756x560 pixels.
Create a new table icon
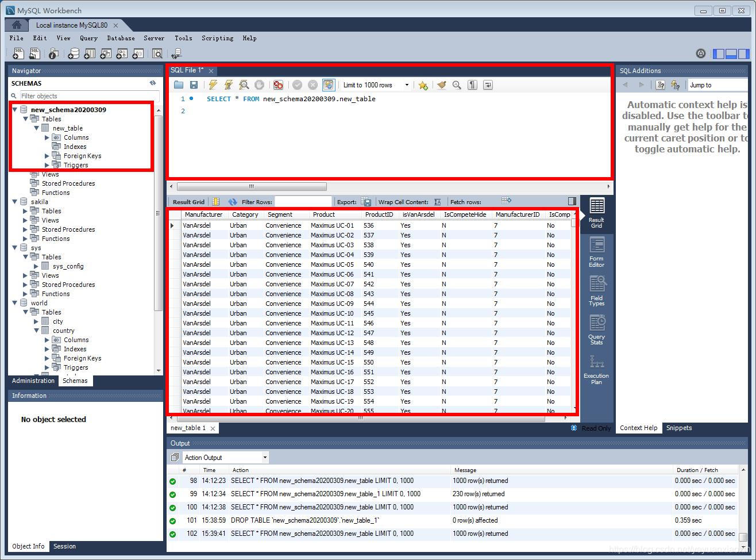tap(90, 53)
